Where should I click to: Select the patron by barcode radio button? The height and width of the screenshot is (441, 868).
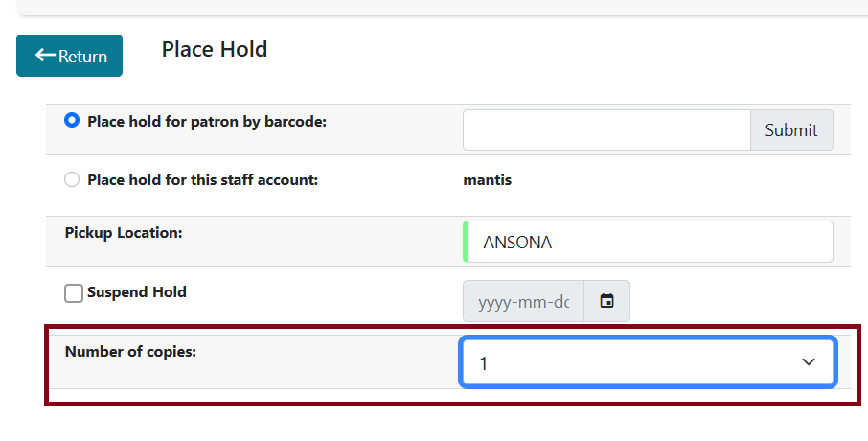(x=72, y=121)
